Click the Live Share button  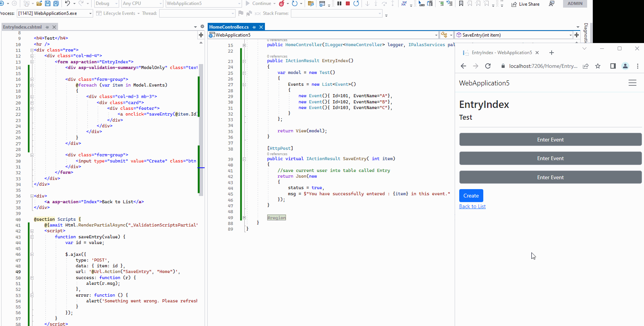click(525, 4)
